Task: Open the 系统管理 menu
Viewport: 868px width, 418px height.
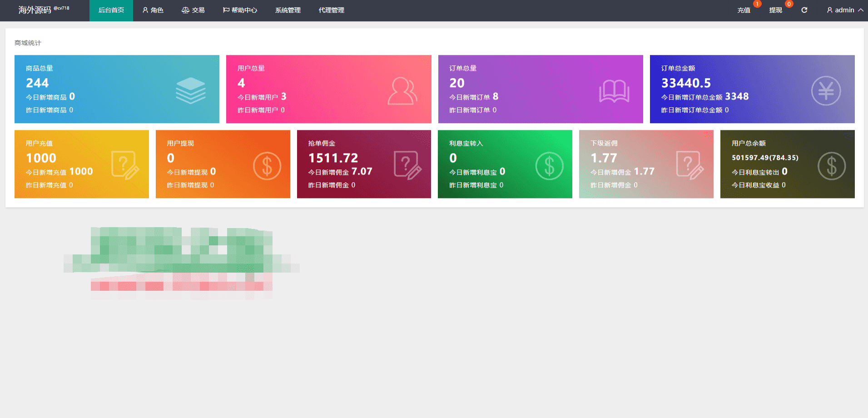Action: [x=288, y=10]
